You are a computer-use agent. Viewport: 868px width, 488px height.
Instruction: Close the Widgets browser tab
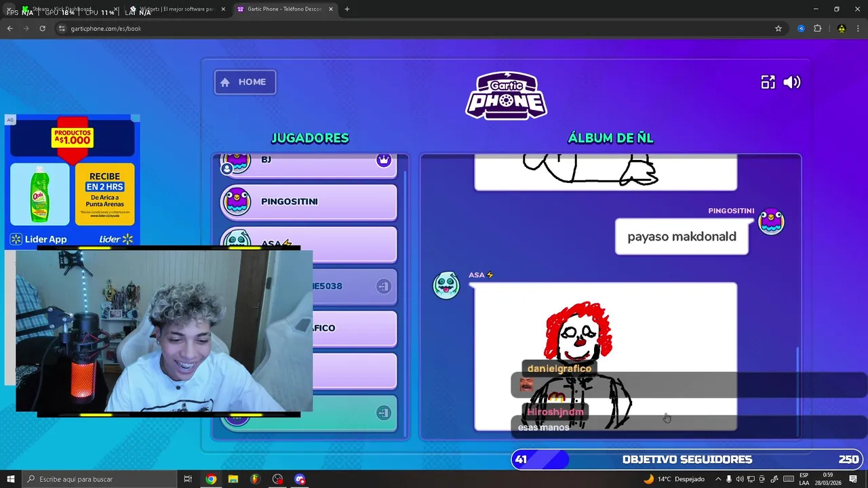pos(223,9)
